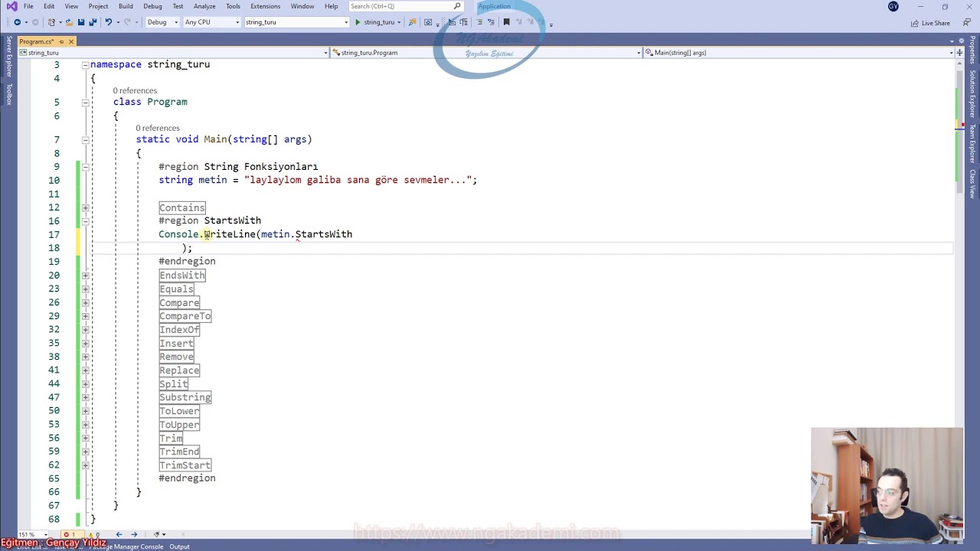Expand the collapsed Compare region
This screenshot has width=980, height=551.
point(85,302)
